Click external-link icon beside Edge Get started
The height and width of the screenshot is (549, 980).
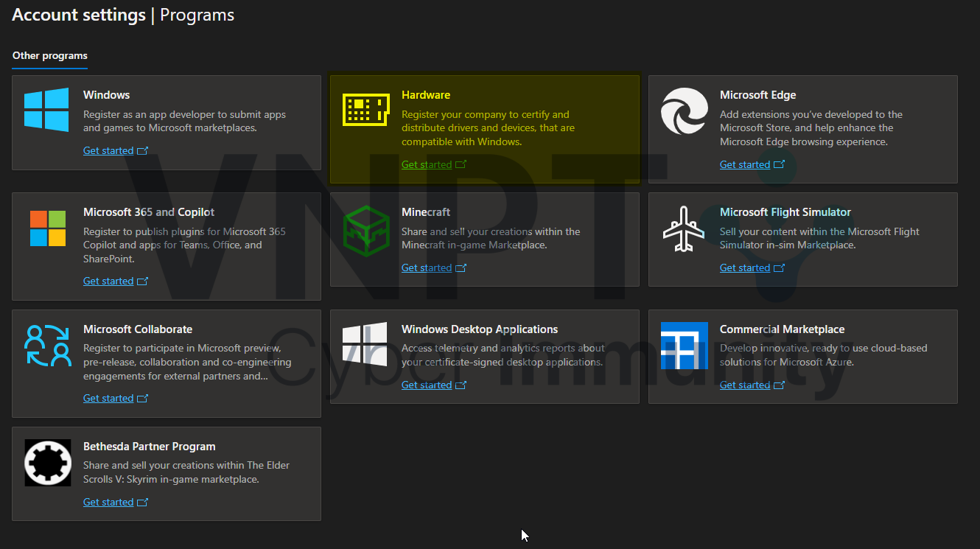click(780, 165)
